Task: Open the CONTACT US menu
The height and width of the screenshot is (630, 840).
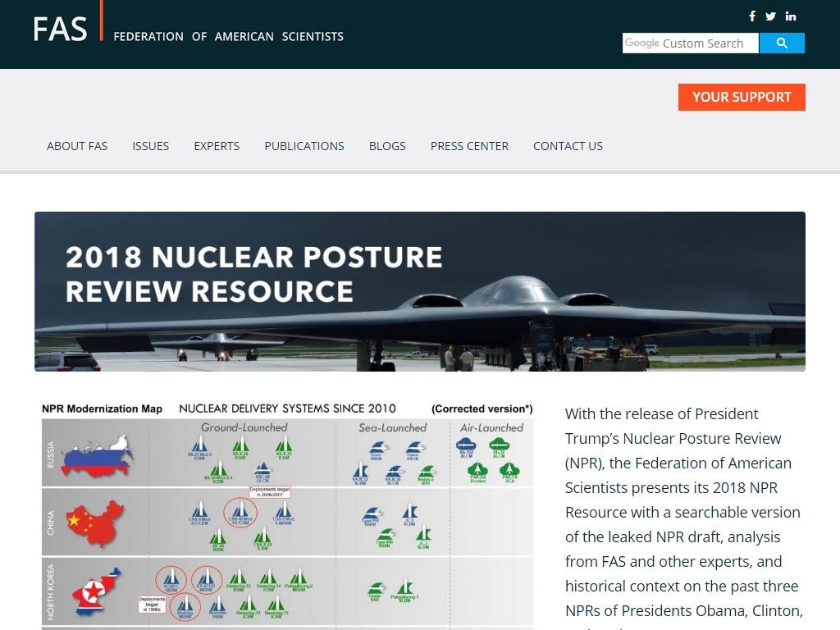Action: click(568, 146)
